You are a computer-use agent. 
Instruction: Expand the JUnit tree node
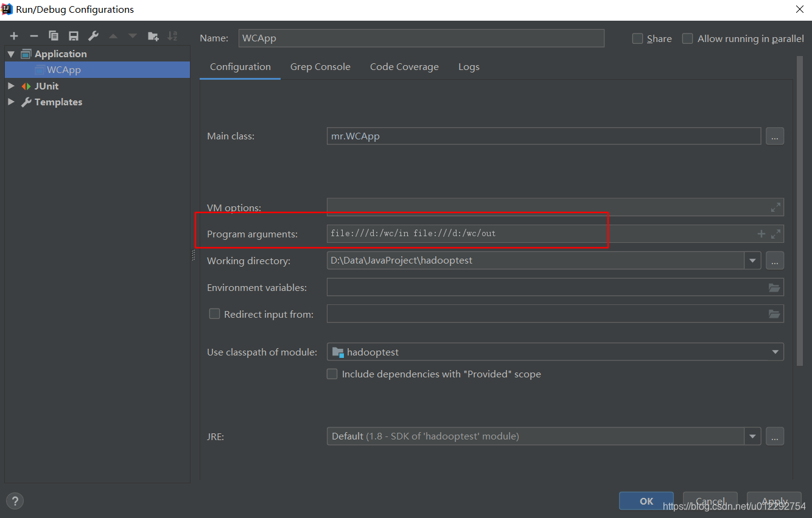coord(11,86)
